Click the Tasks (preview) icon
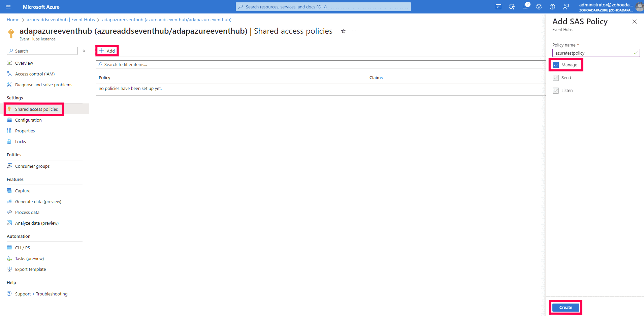Viewport: 644px width, 316px height. [9, 258]
